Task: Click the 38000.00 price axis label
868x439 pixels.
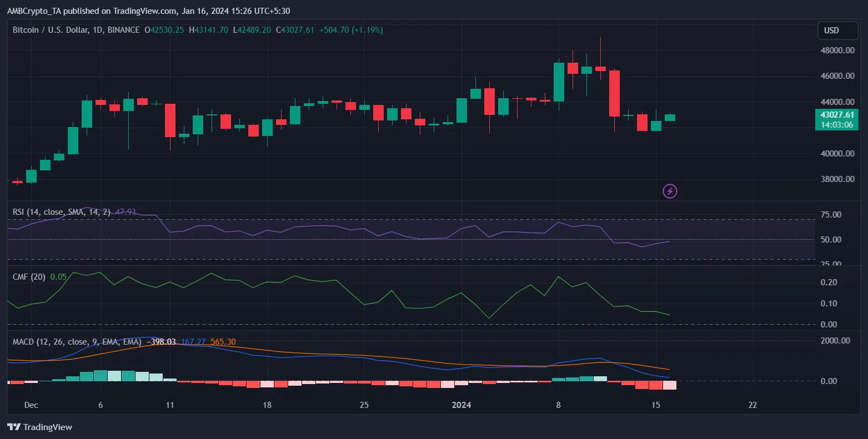Action: click(837, 179)
